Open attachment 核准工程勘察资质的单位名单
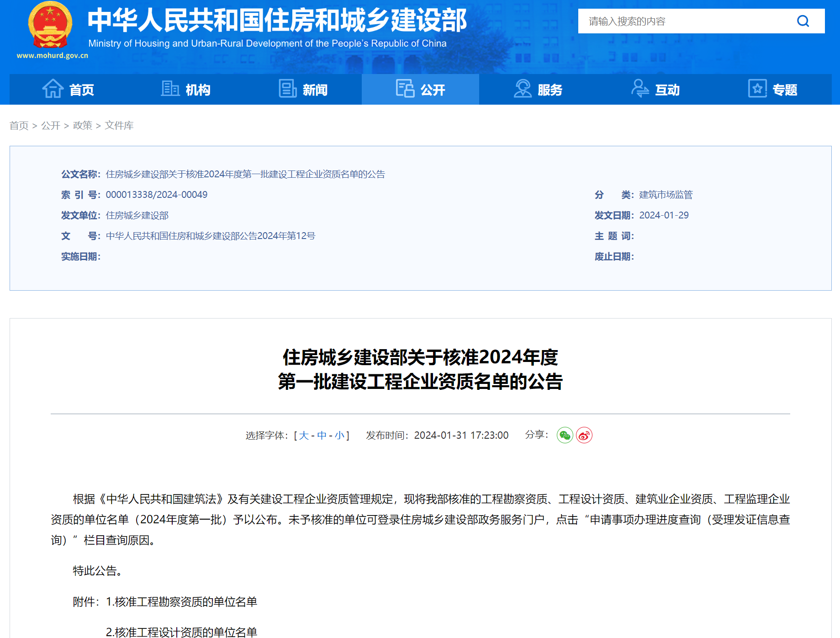This screenshot has height=638, width=840. (186, 602)
